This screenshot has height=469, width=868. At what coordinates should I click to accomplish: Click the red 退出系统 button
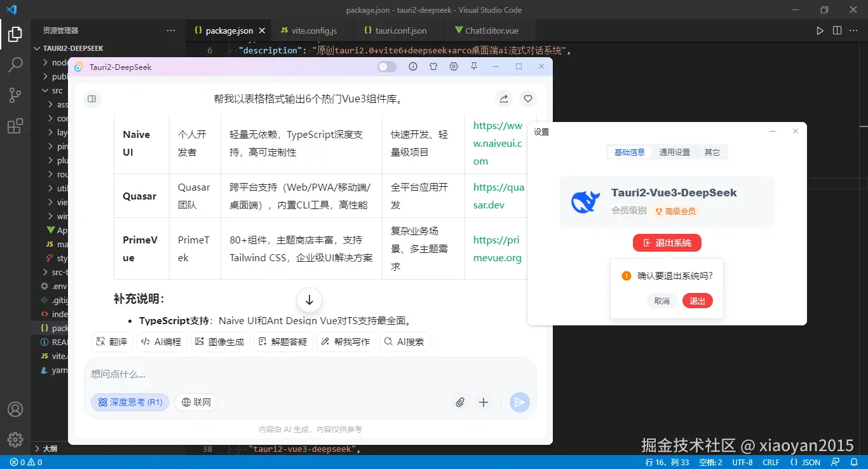[x=667, y=242]
